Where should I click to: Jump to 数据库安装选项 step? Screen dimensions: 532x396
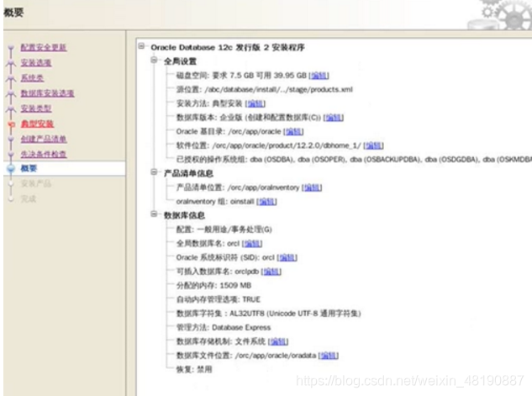pos(47,93)
